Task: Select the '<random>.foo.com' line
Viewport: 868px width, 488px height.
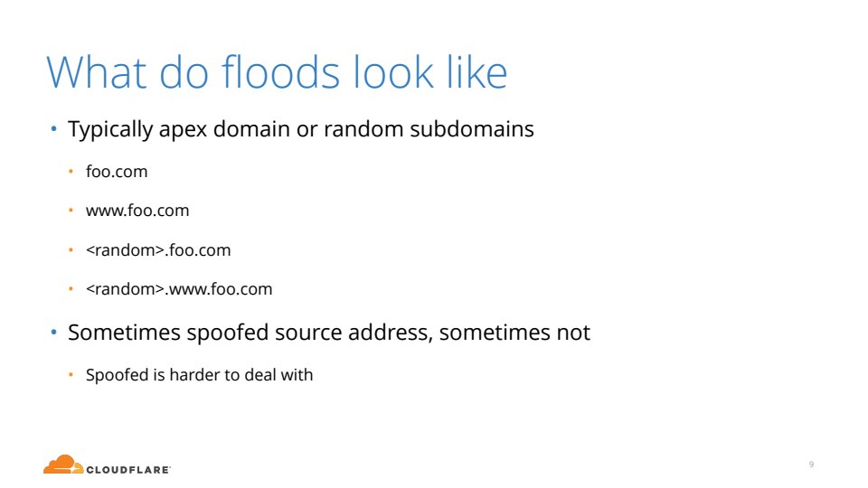Action: [x=158, y=250]
